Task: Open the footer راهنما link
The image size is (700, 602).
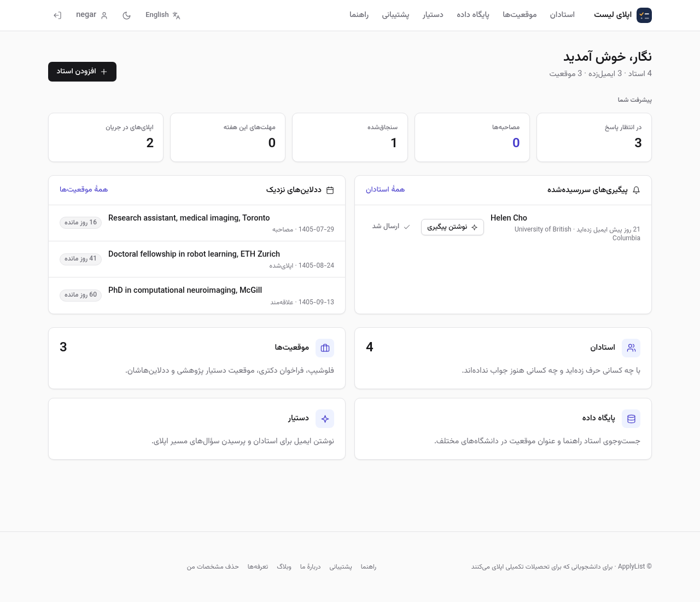Action: pos(369,567)
